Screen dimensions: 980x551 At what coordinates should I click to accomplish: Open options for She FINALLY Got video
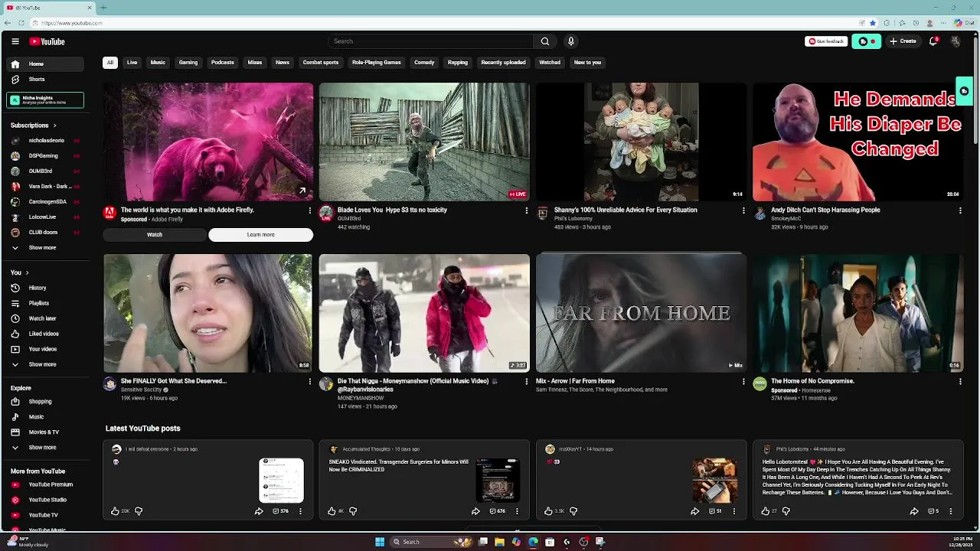click(x=309, y=381)
